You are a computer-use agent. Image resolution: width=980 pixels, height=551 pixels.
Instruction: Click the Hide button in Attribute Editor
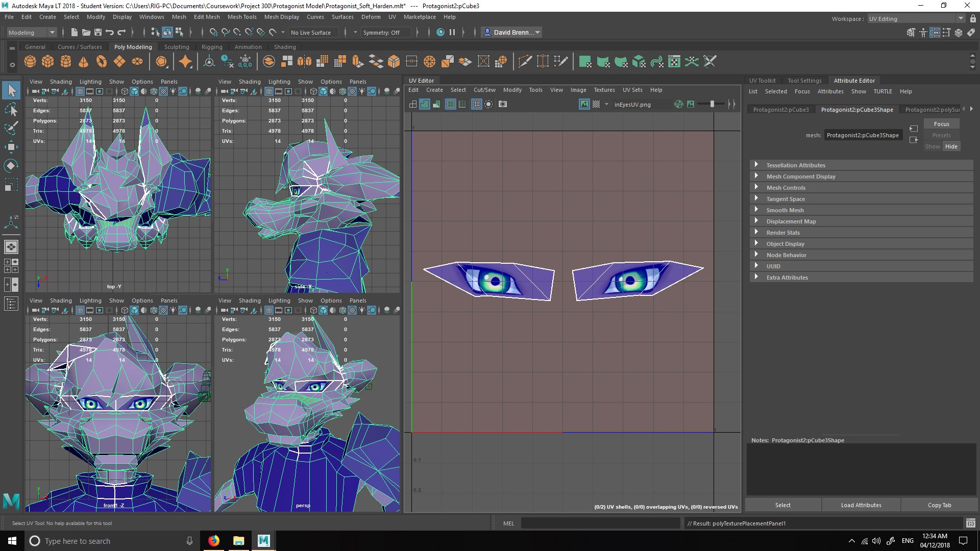[x=950, y=146]
